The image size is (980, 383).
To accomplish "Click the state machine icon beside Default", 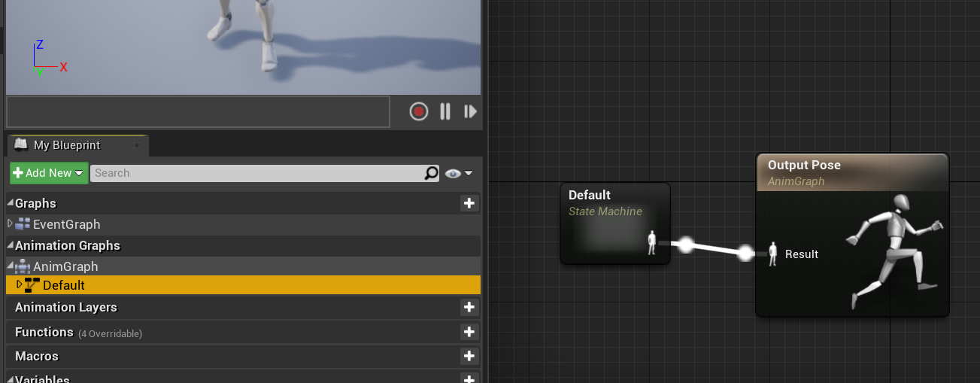I will click(33, 284).
